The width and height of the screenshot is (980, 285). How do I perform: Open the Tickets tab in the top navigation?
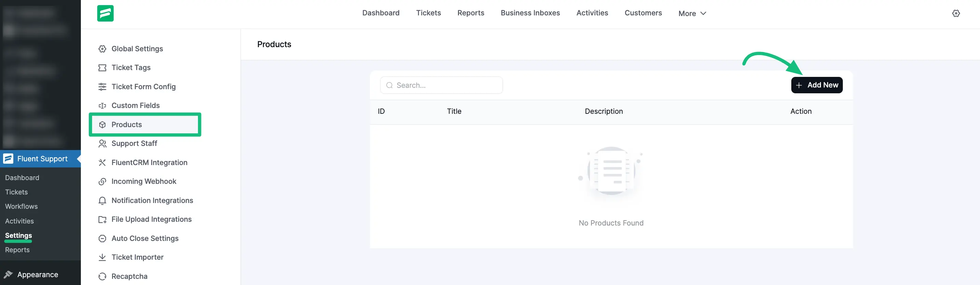pos(428,13)
